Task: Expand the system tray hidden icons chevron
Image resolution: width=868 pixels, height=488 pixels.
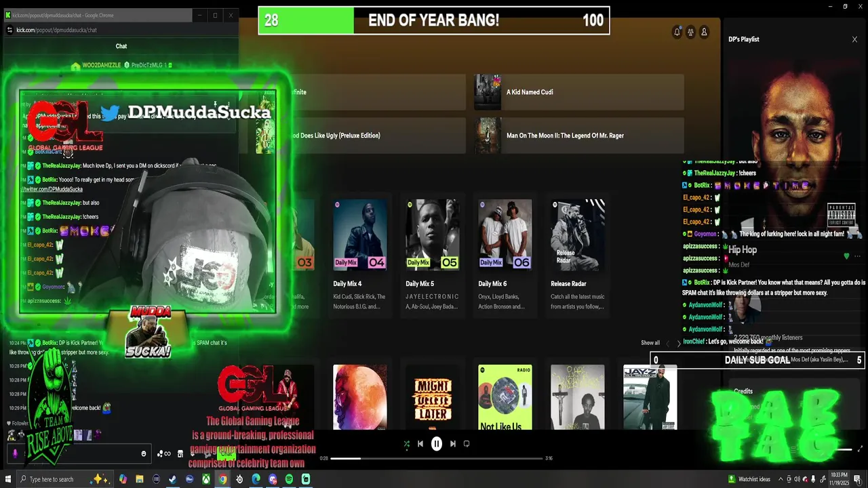Action: [781, 479]
